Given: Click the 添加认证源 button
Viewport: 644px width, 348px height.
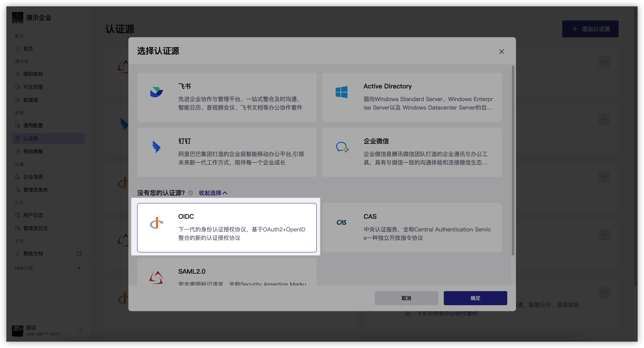Looking at the screenshot, I should [x=590, y=29].
